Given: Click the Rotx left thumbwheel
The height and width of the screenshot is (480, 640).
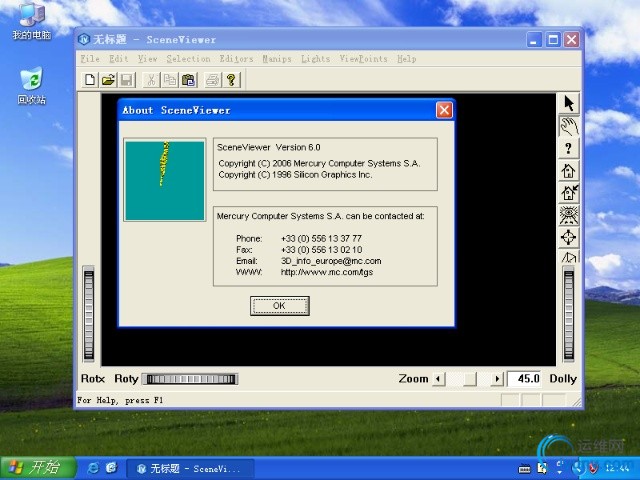Looking at the screenshot, I should pyautogui.click(x=89, y=314).
